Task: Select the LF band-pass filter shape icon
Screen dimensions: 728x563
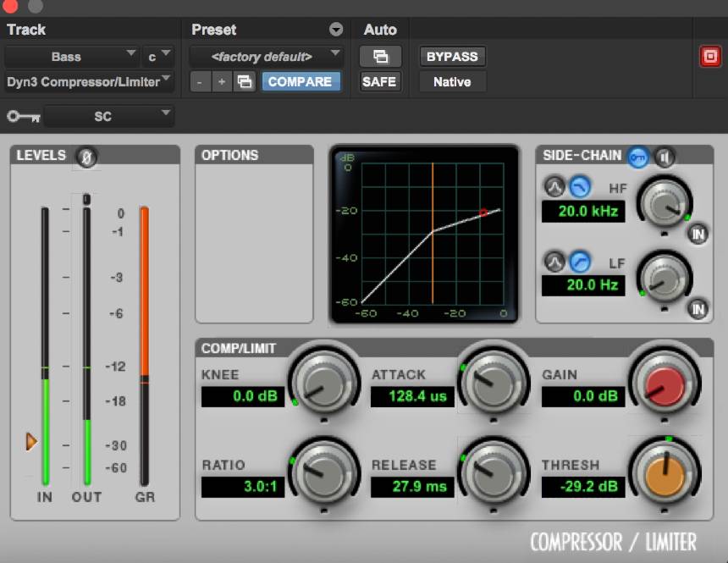Action: (x=554, y=261)
